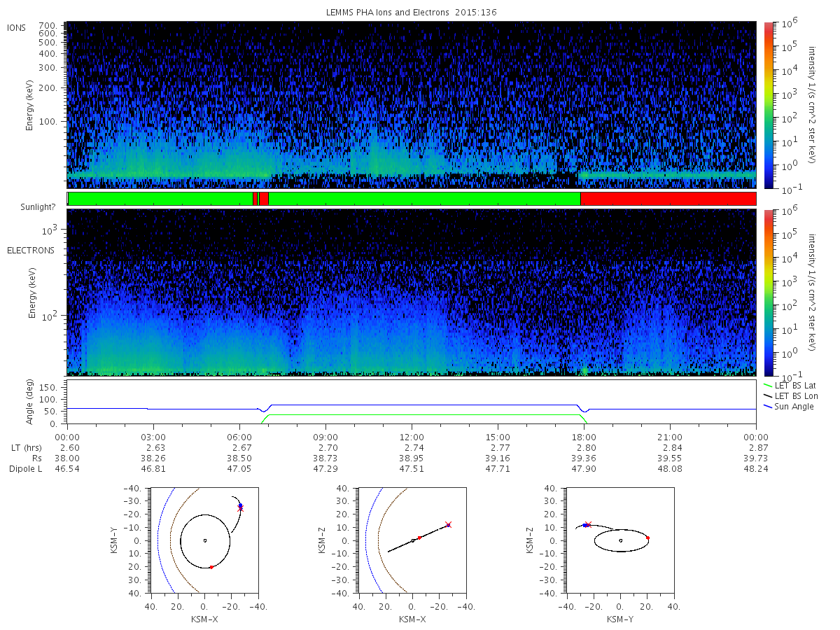Click the long green sunlight segment between 07:00 and 18:00
The image size is (840, 630).
[424, 199]
